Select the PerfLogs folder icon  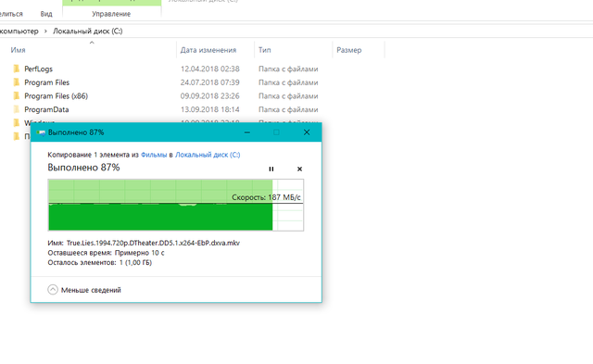(17, 69)
